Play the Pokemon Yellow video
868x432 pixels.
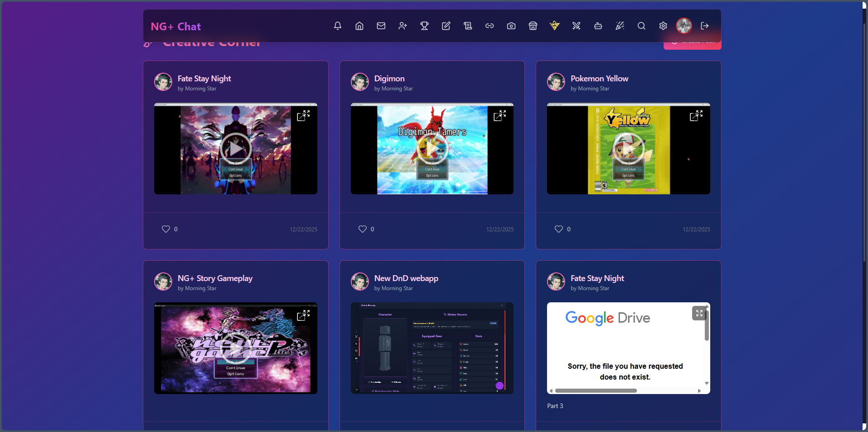(x=628, y=149)
